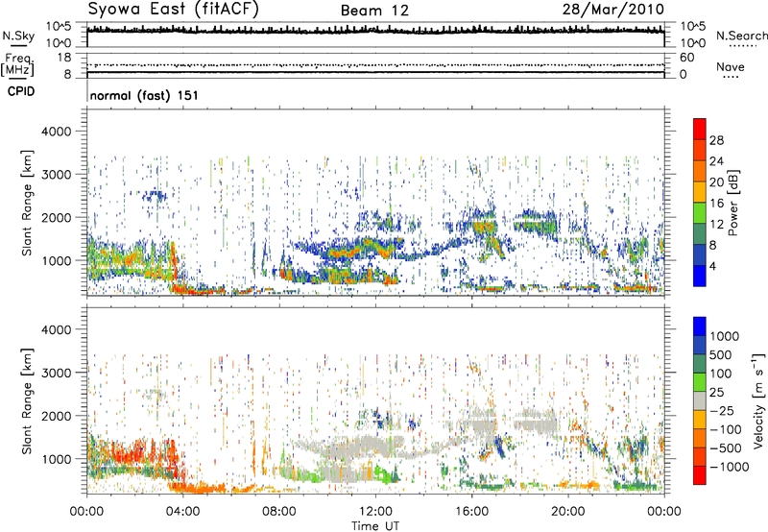Click the '4000' tick on the power panel
The height and width of the screenshot is (532, 768).
[56, 132]
